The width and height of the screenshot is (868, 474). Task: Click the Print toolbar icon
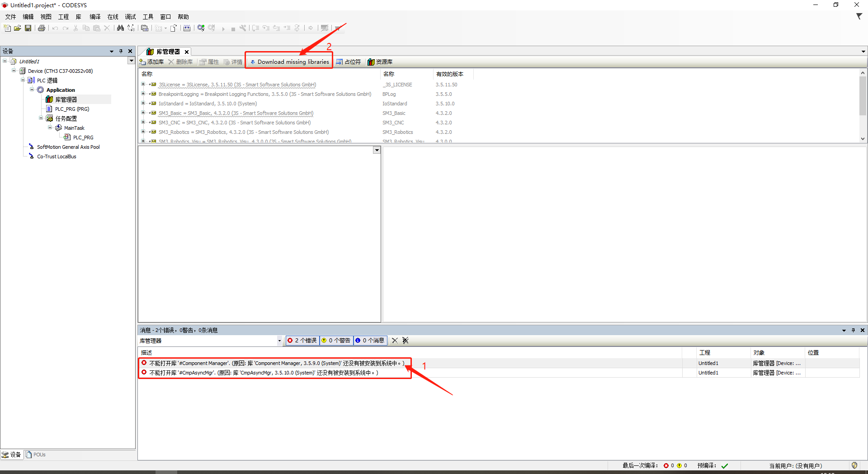click(x=42, y=28)
